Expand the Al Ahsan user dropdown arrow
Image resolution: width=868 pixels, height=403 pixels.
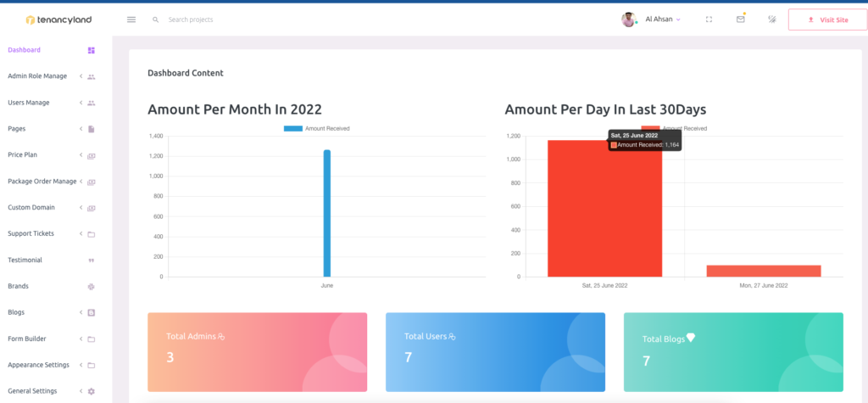pos(678,20)
